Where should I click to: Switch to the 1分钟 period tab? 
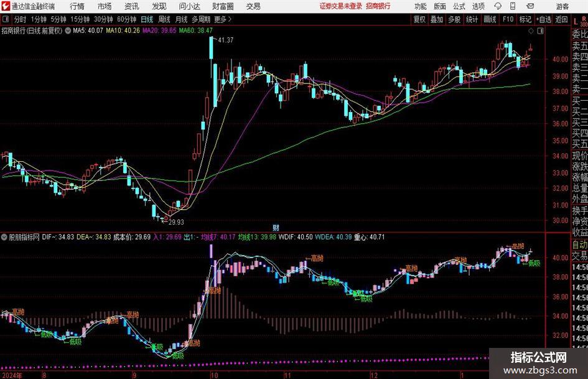pyautogui.click(x=38, y=19)
